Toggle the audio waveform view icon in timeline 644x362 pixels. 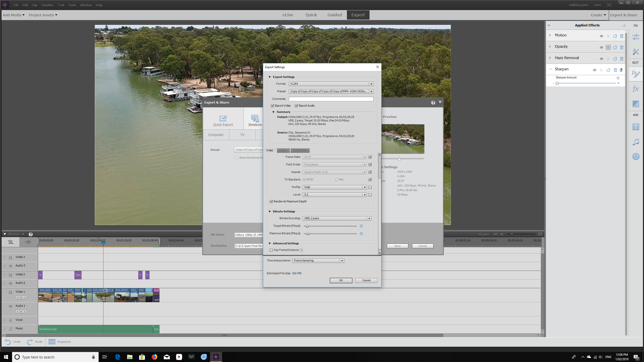click(x=28, y=242)
